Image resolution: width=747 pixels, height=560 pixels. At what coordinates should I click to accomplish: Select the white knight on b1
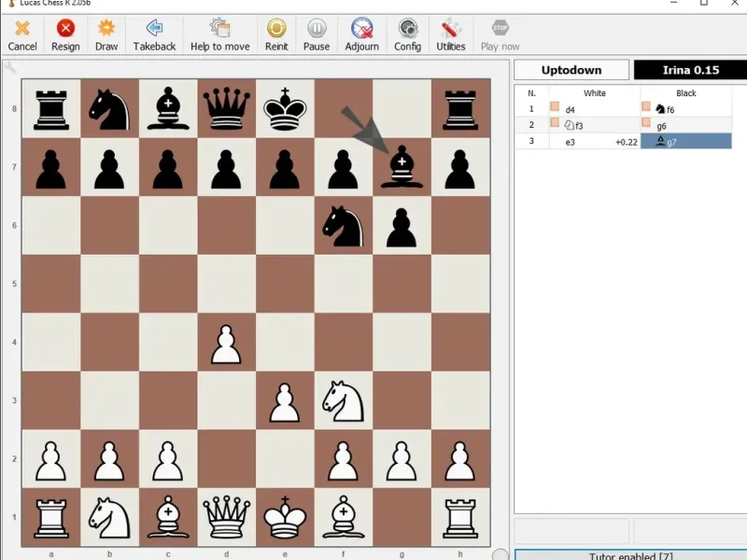(x=109, y=517)
